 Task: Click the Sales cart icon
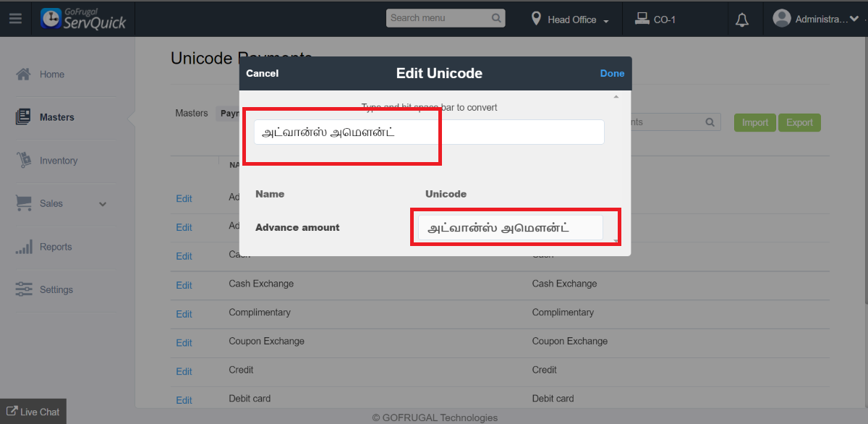click(23, 203)
